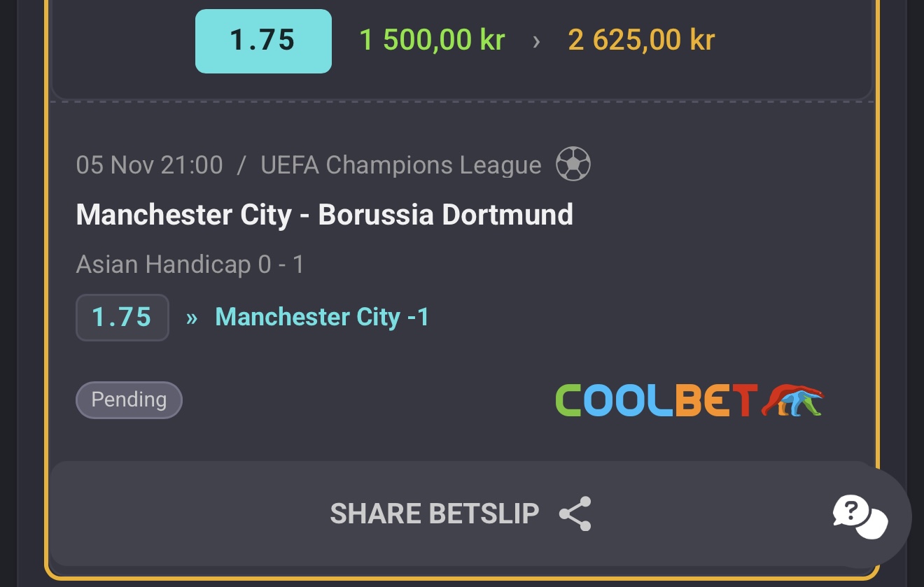Click the Coolbet polar bear logo icon
924x587 pixels.
click(792, 399)
